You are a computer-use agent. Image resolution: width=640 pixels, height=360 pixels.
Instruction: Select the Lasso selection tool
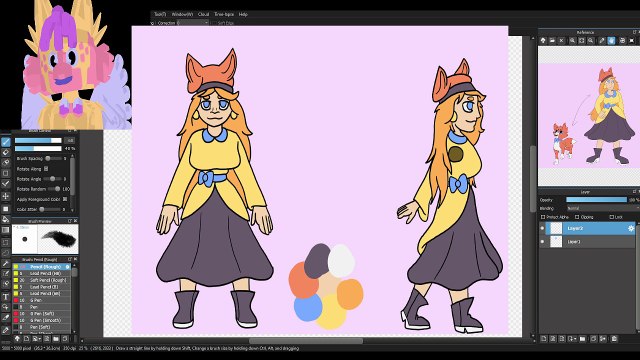coord(6,253)
